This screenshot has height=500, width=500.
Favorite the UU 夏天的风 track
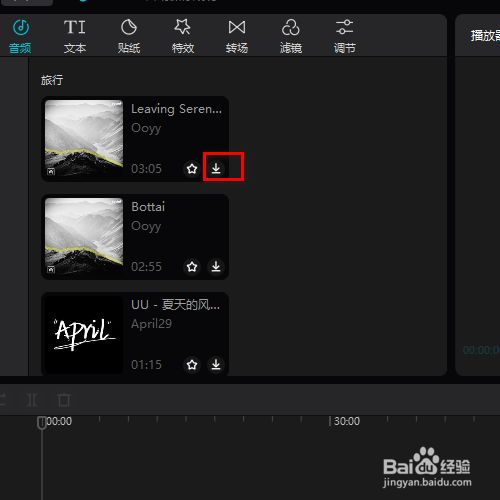192,364
